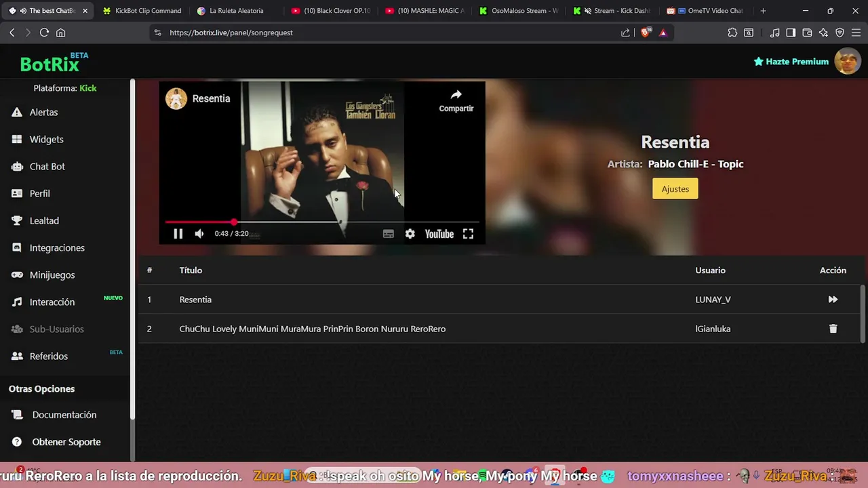
Task: Click the BotRix logo
Action: click(x=54, y=62)
